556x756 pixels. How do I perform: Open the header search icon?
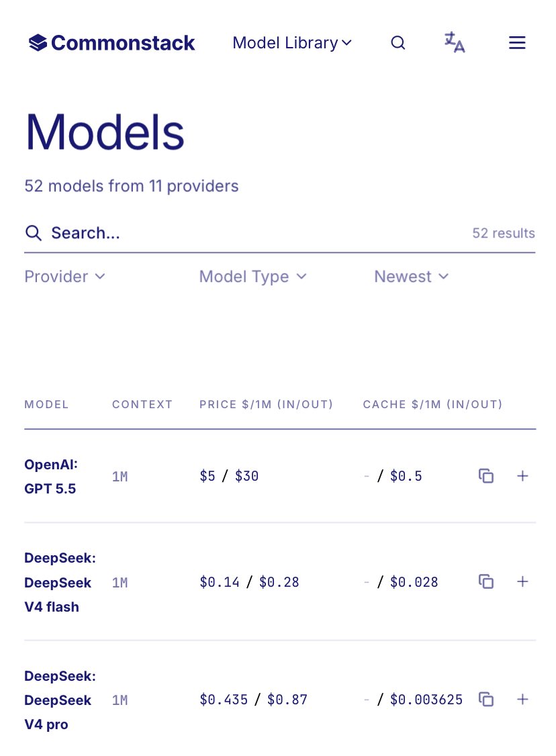[x=398, y=43]
